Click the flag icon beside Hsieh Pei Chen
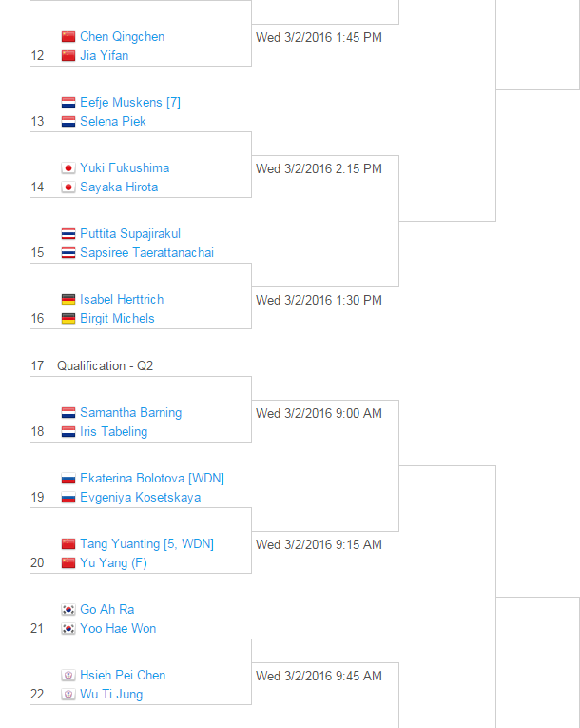This screenshot has width=580, height=728. click(x=68, y=676)
